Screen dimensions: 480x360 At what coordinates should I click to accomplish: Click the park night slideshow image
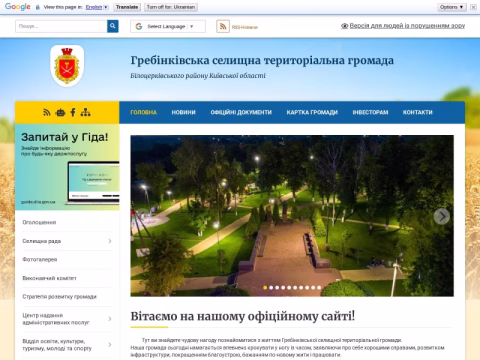click(292, 216)
